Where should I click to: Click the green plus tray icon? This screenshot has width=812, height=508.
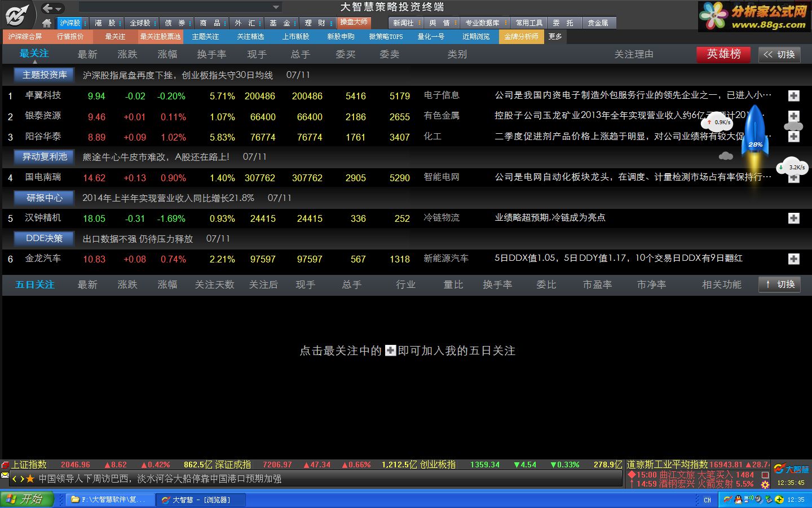point(779,500)
